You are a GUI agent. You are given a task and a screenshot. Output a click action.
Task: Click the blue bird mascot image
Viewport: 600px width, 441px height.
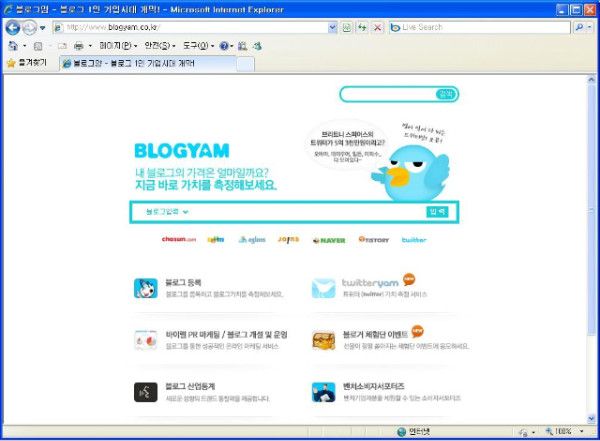pos(411,172)
